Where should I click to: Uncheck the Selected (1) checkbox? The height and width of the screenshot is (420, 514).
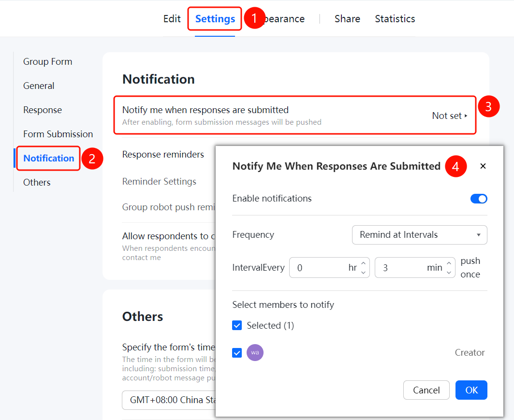click(x=236, y=325)
